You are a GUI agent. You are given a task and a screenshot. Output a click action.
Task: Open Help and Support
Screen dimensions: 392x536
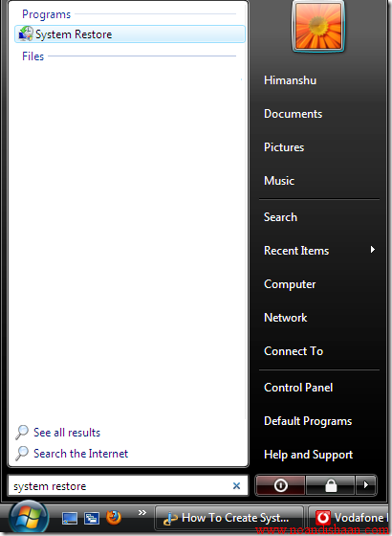(308, 455)
